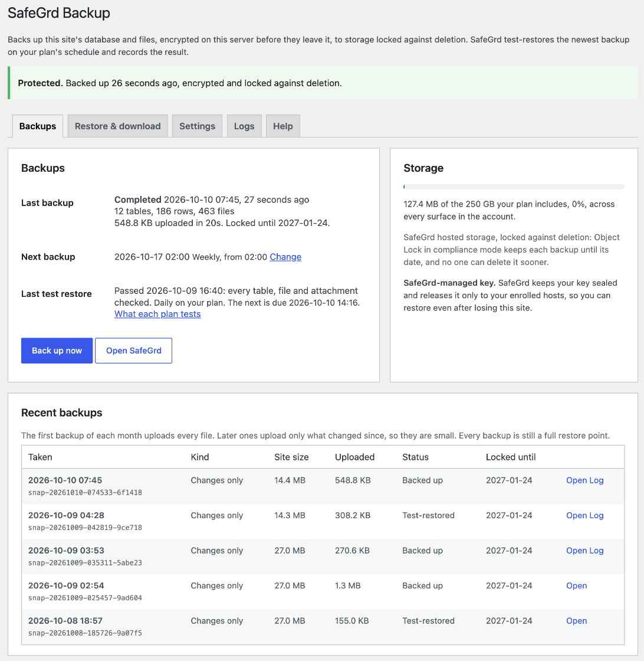This screenshot has height=661, width=644.
Task: Click the 548.8 KB uploaded table cell
Action: pyautogui.click(x=353, y=480)
